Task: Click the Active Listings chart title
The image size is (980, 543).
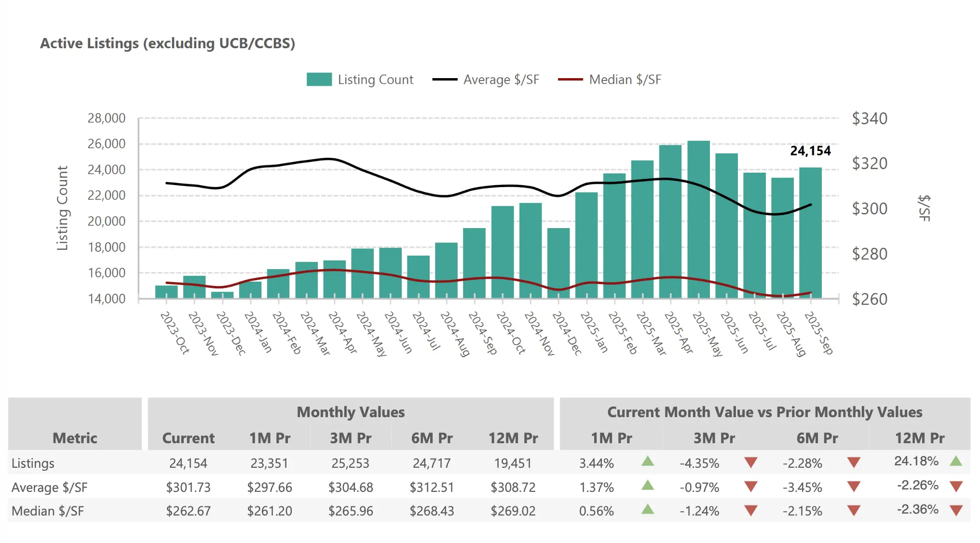Action: pyautogui.click(x=167, y=43)
